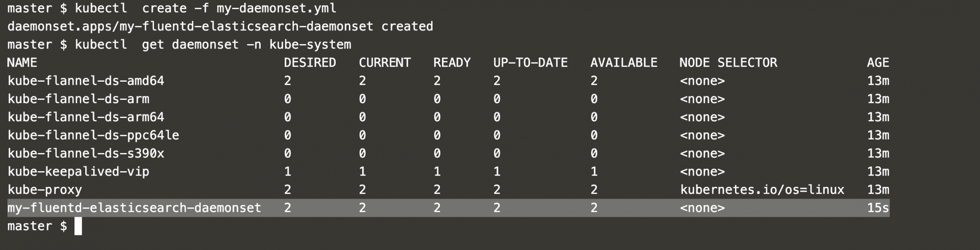Click the kubernetes.io/os=linux node selector value

coord(762,189)
